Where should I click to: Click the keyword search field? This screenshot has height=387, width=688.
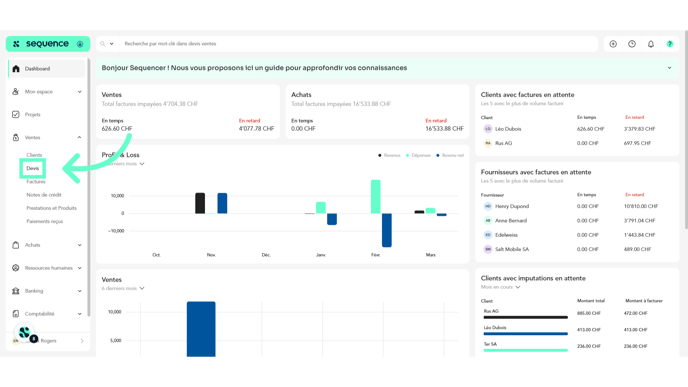tap(358, 44)
